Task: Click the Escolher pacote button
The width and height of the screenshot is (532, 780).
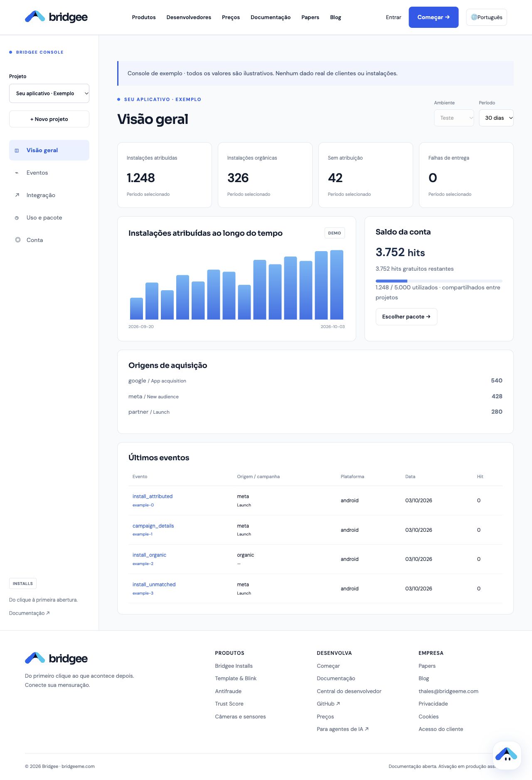Action: coord(406,317)
